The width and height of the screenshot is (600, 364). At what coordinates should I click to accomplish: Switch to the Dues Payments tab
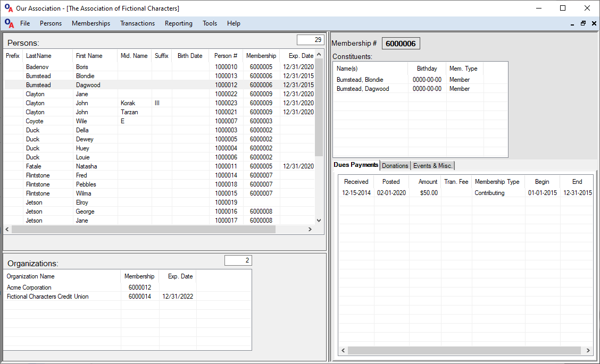pyautogui.click(x=356, y=165)
